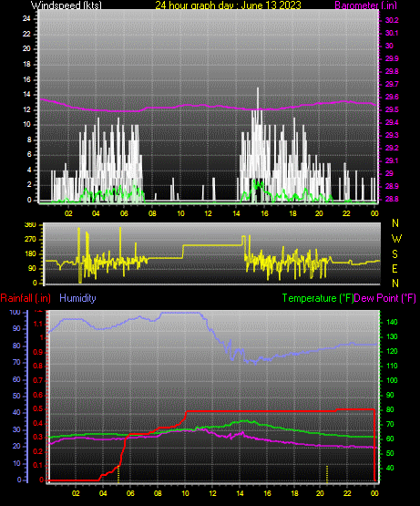
Task: Select the red "Rainfall (.in)" legend label
Action: click(26, 298)
